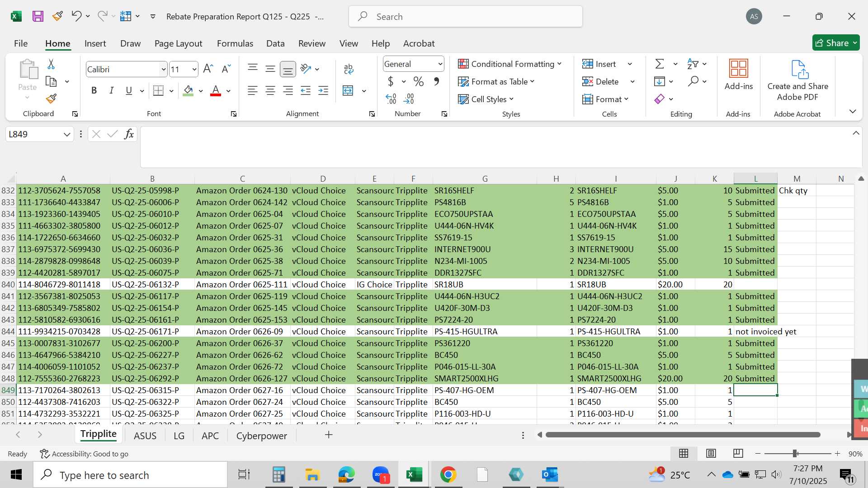Toggle Align Right horizontal alignment

288,91
